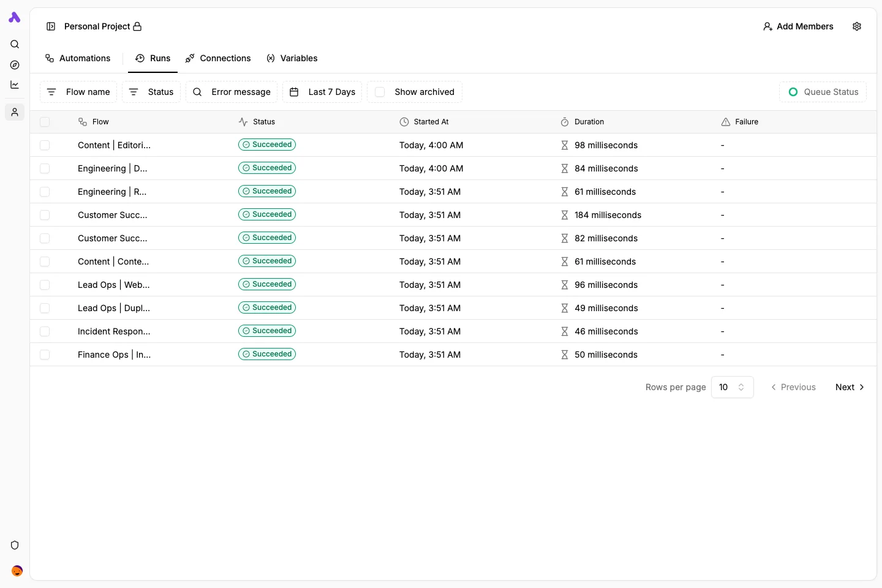
Task: Click the Error message search field
Action: [232, 92]
